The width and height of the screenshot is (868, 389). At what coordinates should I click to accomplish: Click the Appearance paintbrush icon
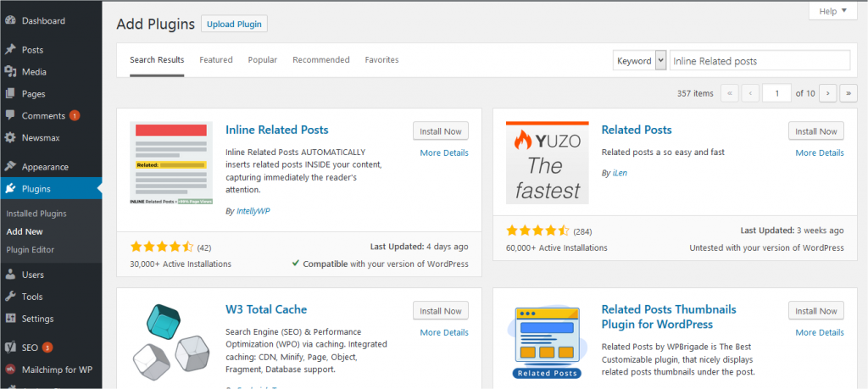tap(10, 167)
